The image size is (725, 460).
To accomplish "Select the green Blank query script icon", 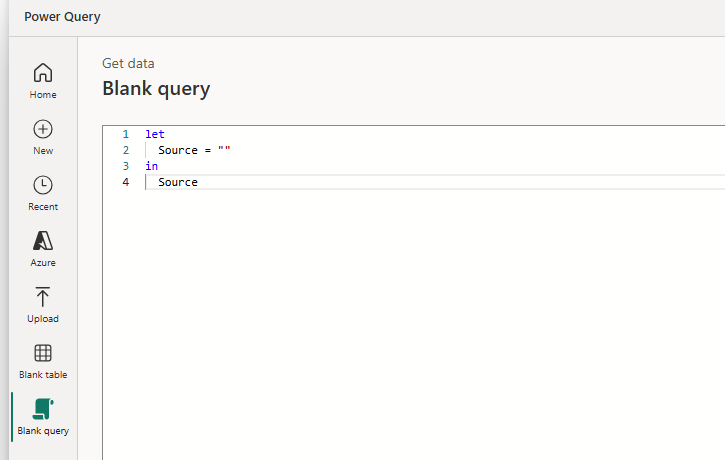I will 43,409.
